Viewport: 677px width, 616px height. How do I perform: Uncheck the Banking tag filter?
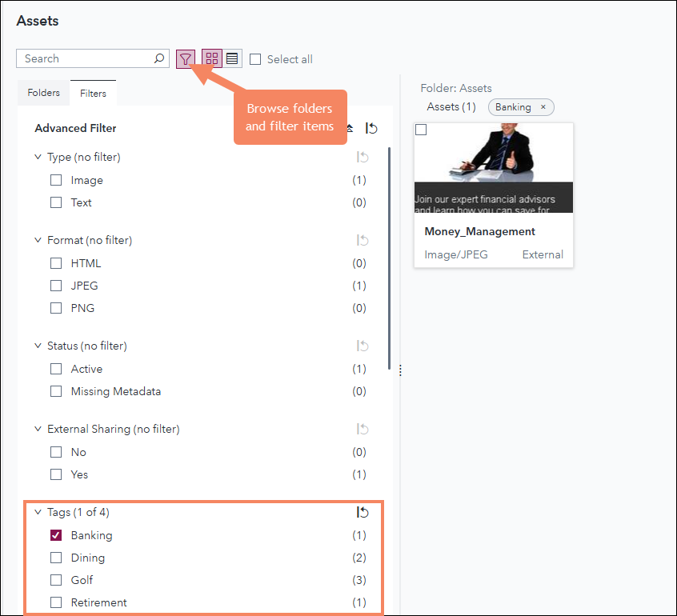coord(56,535)
